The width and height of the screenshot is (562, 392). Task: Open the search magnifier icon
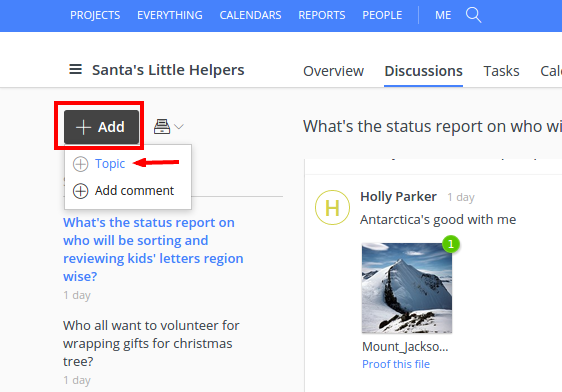(473, 15)
